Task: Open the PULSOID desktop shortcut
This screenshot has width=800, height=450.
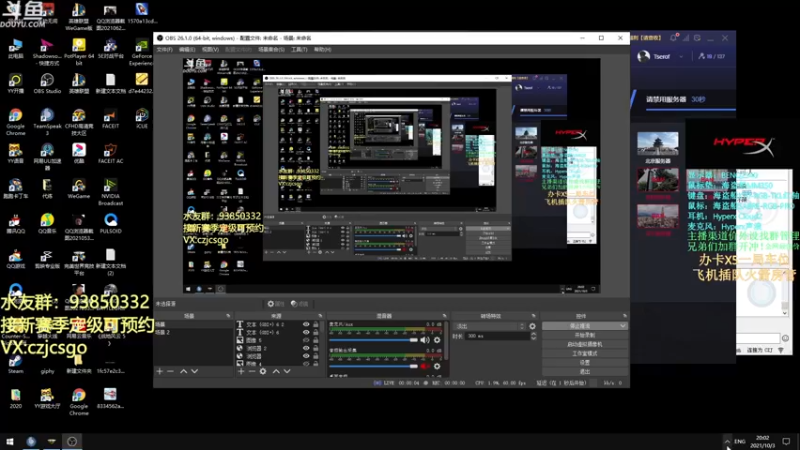Action: [110, 223]
